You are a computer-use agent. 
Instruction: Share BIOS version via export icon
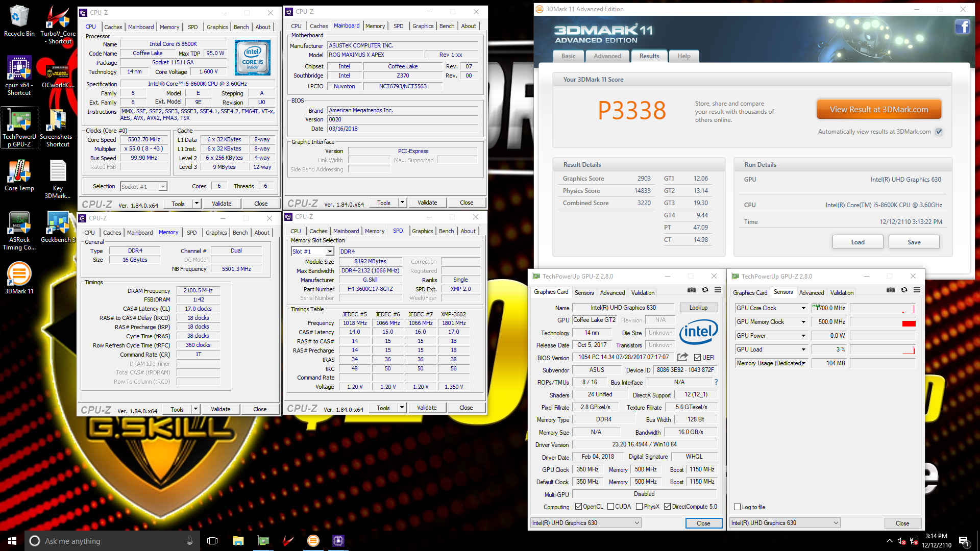(x=682, y=357)
